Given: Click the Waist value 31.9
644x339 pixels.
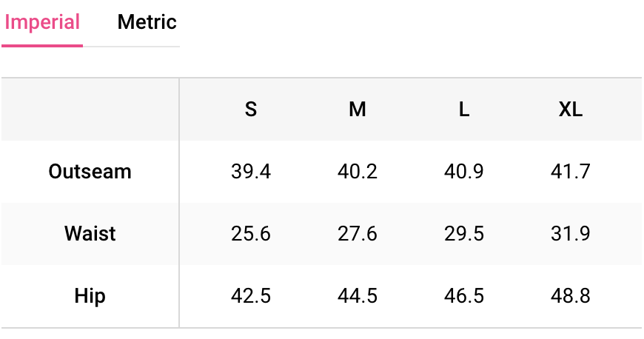Looking at the screenshot, I should (x=571, y=234).
